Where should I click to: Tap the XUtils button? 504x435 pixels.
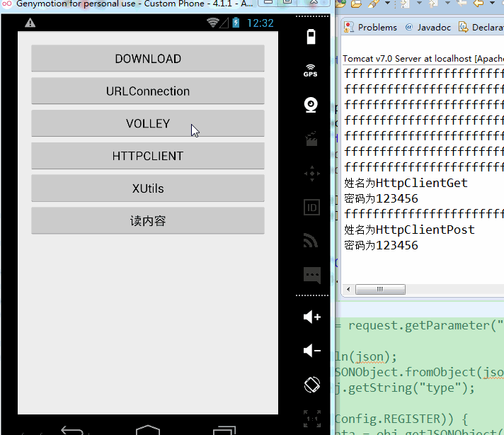pyautogui.click(x=148, y=188)
